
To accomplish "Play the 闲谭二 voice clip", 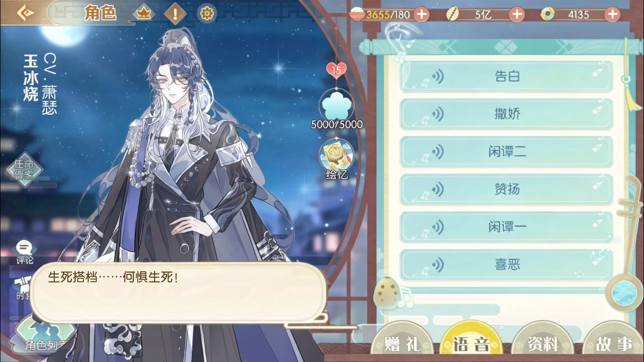I will pos(506,152).
